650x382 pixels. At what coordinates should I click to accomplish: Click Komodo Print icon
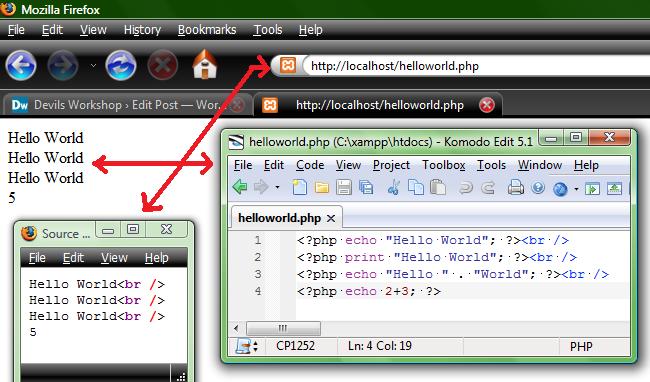(x=516, y=188)
